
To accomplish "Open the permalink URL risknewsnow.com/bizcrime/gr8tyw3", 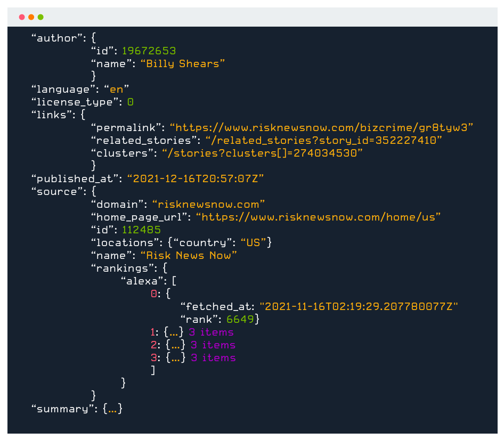I will pyautogui.click(x=321, y=128).
